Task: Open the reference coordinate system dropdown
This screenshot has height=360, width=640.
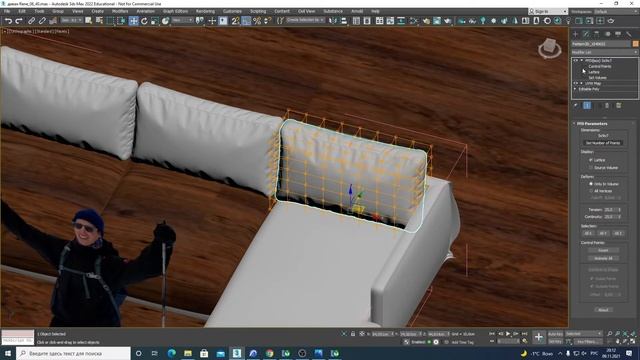Action: tap(182, 20)
